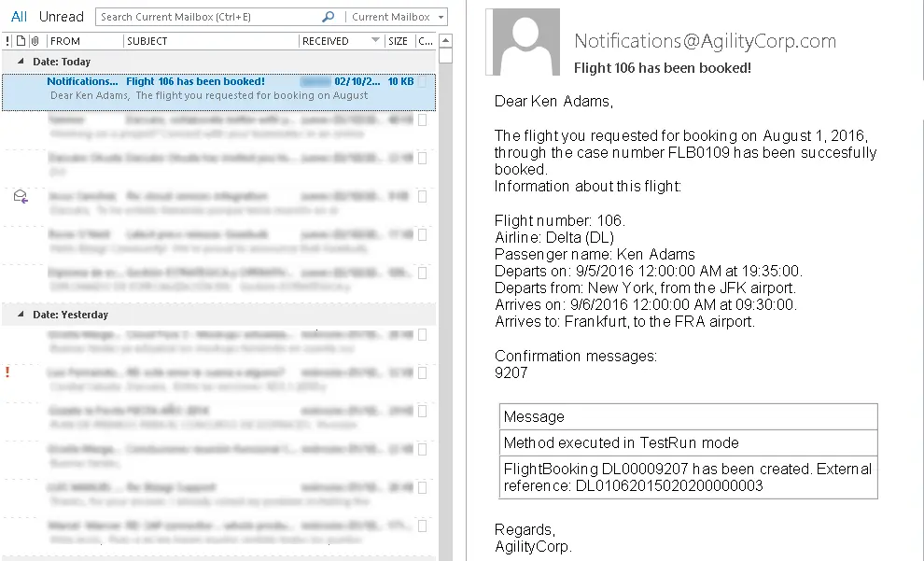
Task: Sort by the SIZE column header
Action: point(399,41)
